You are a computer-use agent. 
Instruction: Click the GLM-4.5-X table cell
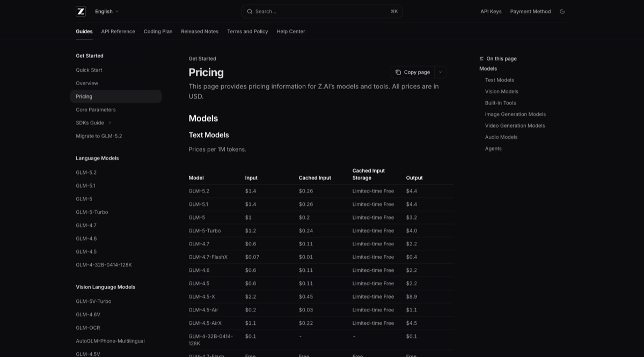click(x=201, y=297)
